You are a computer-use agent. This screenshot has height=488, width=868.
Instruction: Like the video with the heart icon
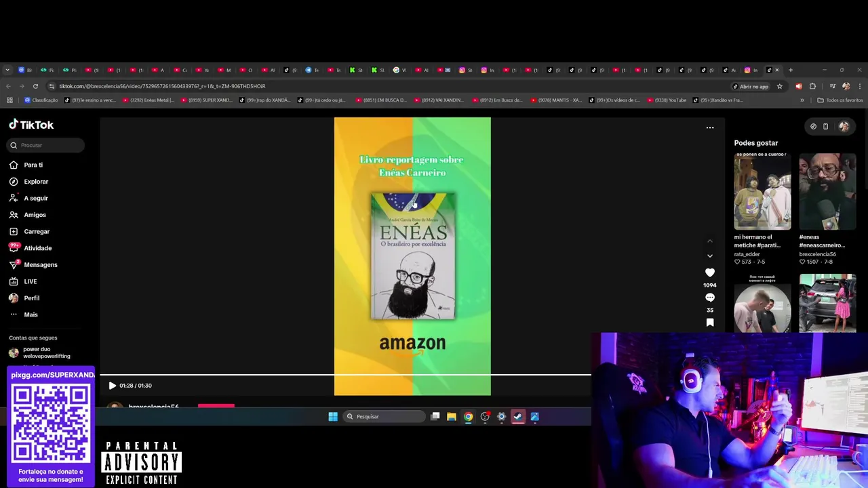coord(710,272)
